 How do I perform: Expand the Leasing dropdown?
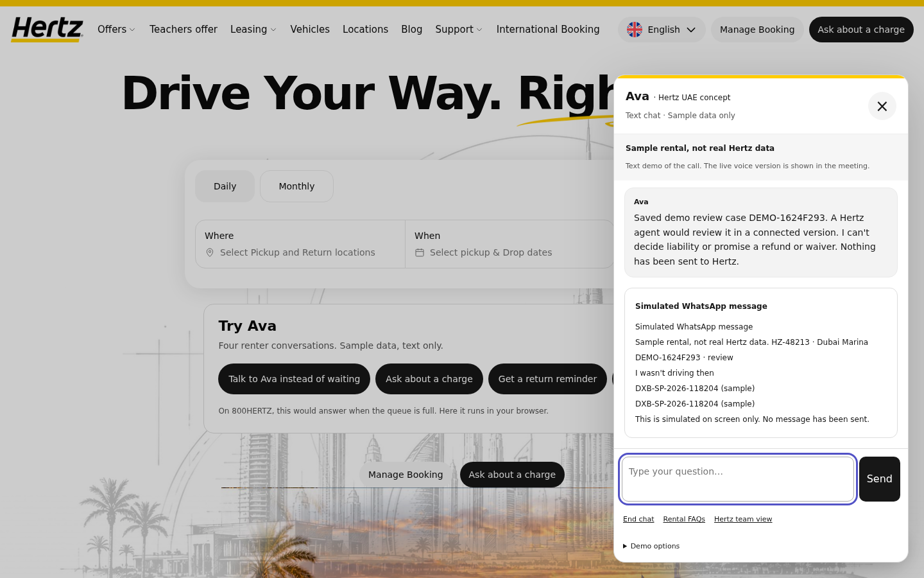click(x=253, y=30)
